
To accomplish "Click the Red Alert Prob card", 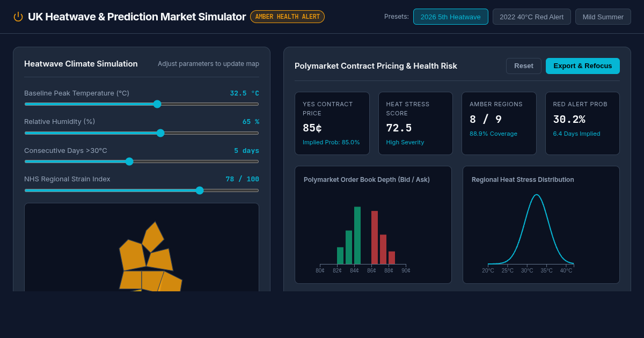I will (582, 123).
